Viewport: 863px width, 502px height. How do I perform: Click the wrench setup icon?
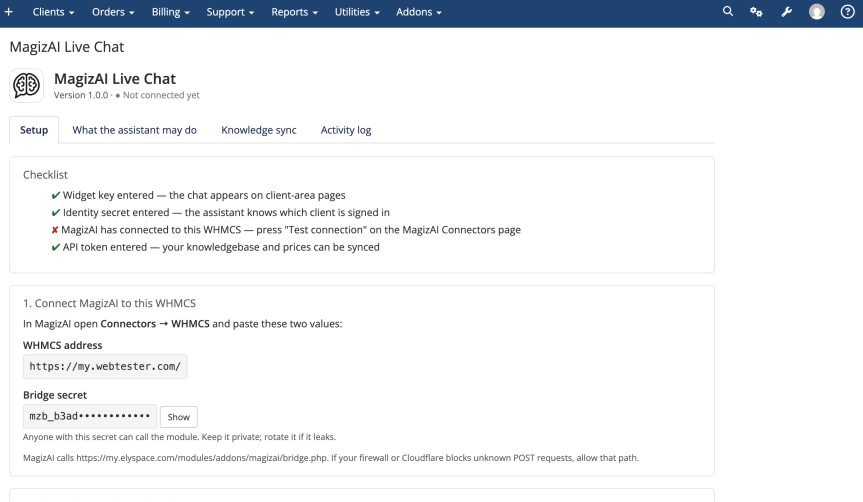786,12
